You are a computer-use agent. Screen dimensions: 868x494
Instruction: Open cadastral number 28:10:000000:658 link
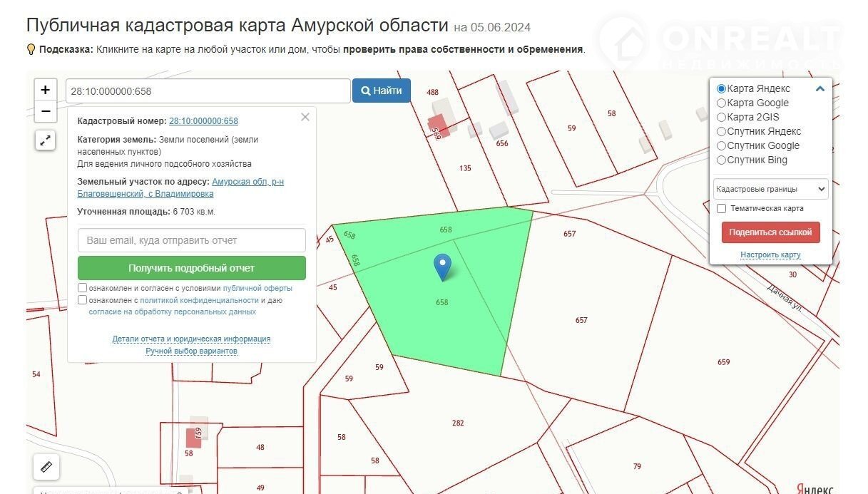(x=203, y=121)
